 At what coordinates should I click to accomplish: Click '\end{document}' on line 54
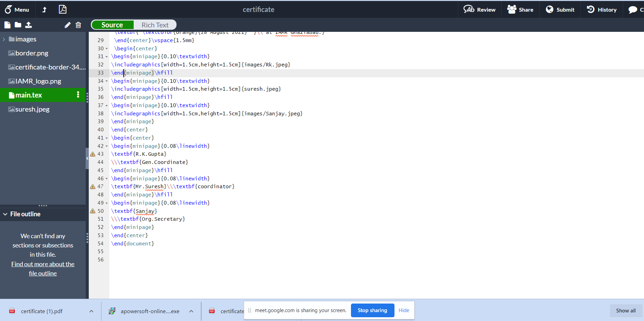point(133,244)
